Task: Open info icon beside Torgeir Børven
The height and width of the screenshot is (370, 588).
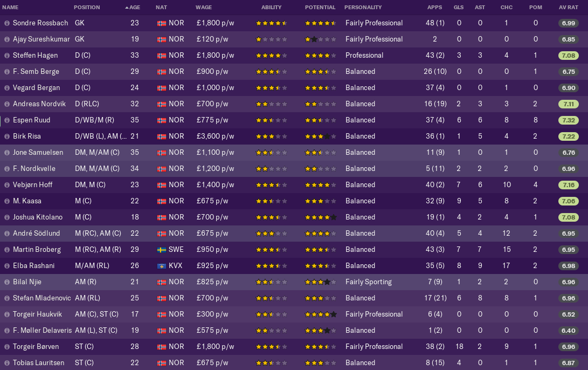Action: pos(7,347)
